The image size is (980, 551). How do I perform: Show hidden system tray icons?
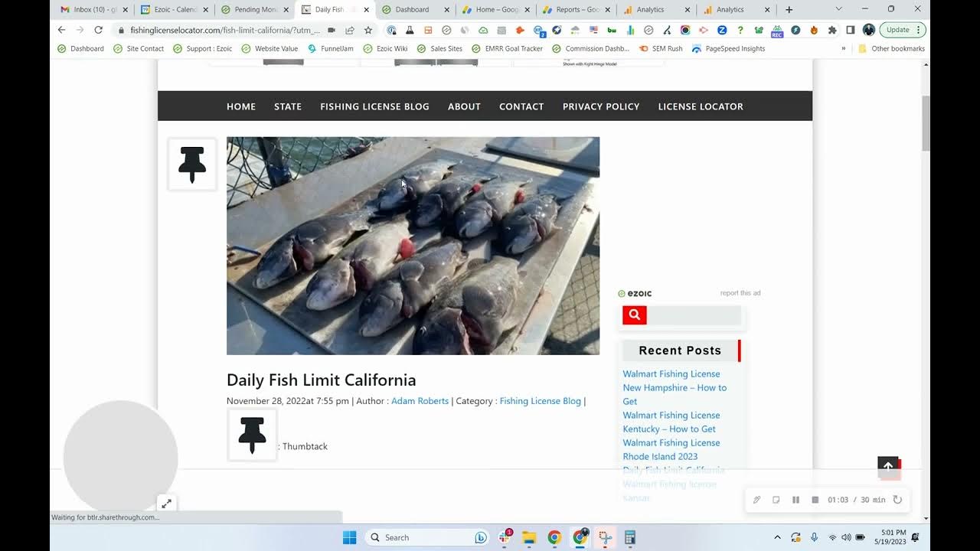[777, 537]
